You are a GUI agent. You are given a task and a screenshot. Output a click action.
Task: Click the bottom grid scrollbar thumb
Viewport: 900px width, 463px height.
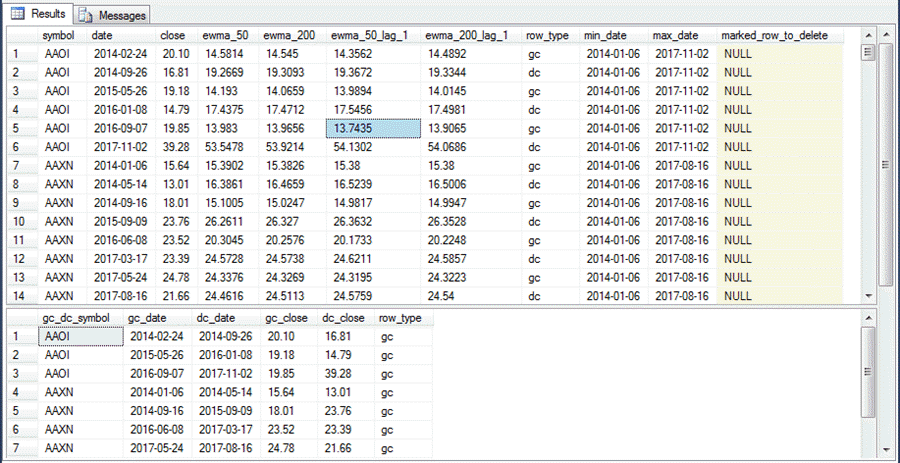(x=868, y=372)
